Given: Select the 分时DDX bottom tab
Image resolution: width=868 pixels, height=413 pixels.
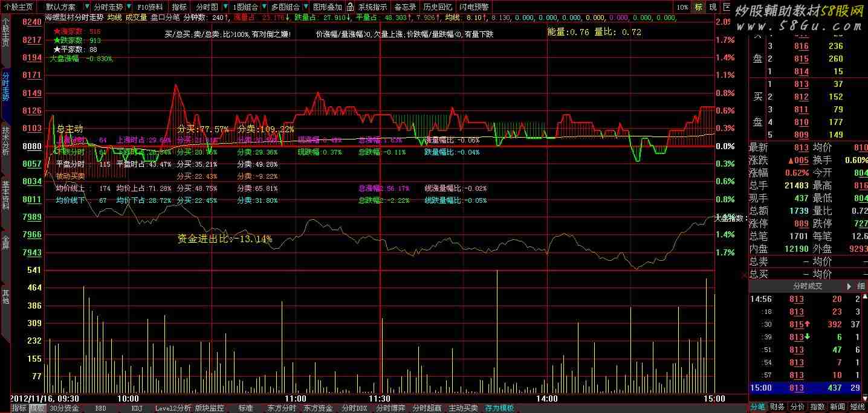Looking at the screenshot, I should [x=354, y=408].
